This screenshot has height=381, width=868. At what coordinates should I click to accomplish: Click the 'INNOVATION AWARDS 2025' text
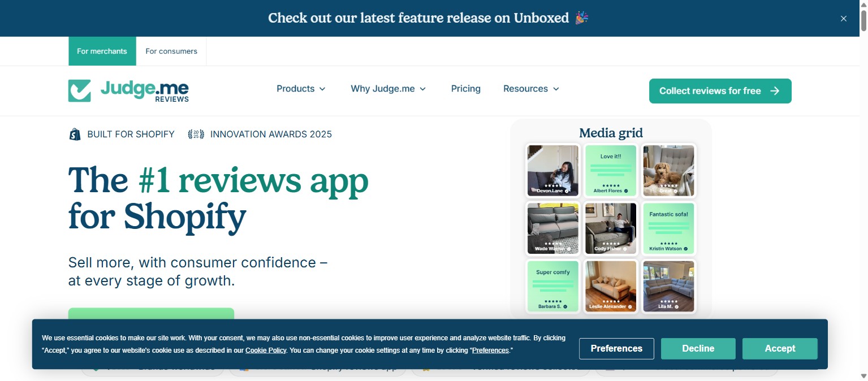(x=271, y=135)
